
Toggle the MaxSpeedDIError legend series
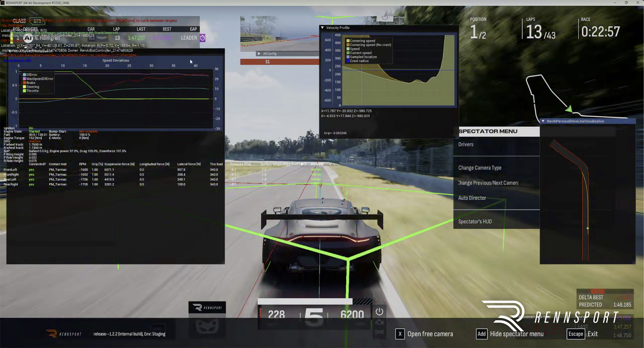pyautogui.click(x=38, y=79)
